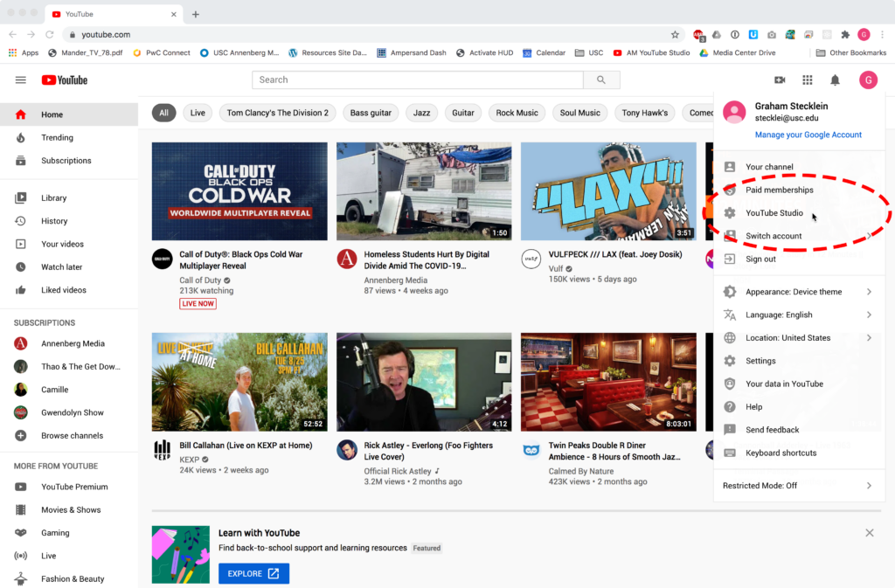Click Manage your Google Account link
Image resolution: width=895 pixels, height=588 pixels.
point(808,135)
